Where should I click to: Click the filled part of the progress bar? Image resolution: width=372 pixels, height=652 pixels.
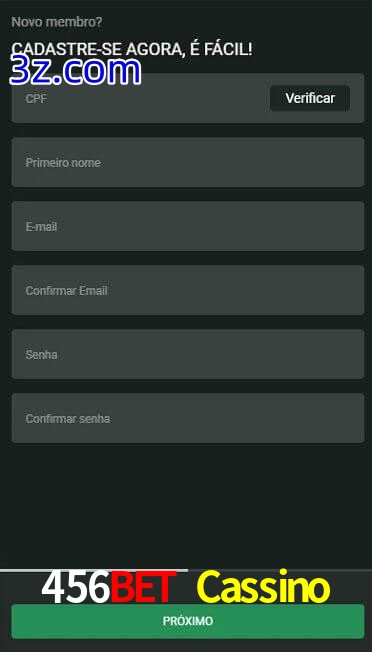click(94, 570)
